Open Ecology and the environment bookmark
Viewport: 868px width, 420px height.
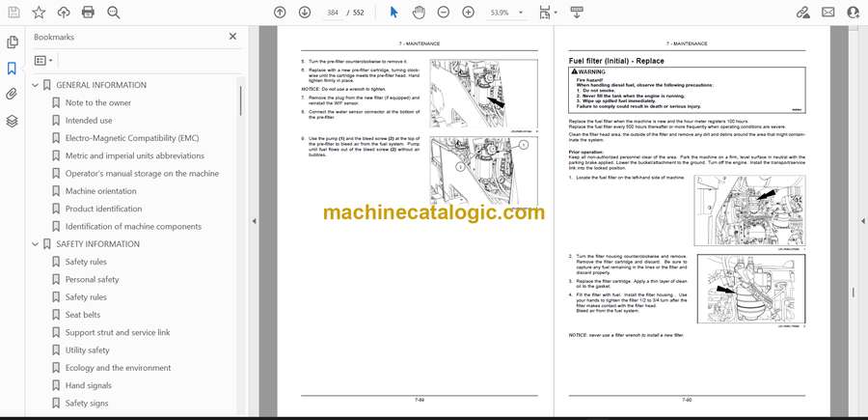[x=118, y=368]
